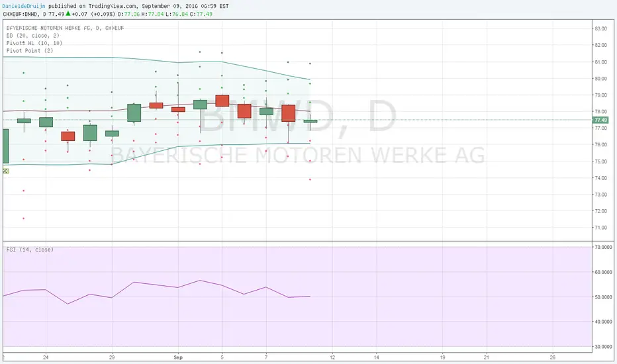This screenshot has width=617, height=364.
Task: Click the 75.00 price axis label
Action: point(600,161)
